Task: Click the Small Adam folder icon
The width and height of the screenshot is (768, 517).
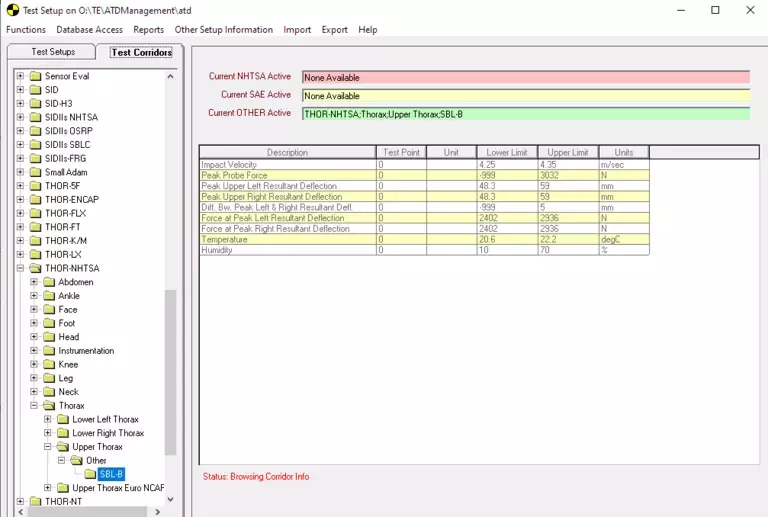Action: (36, 172)
